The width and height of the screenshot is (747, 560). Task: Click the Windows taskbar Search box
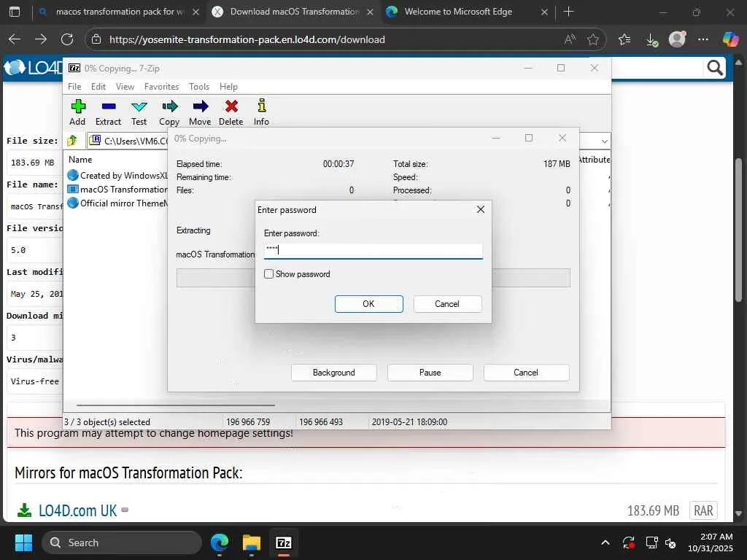(122, 542)
